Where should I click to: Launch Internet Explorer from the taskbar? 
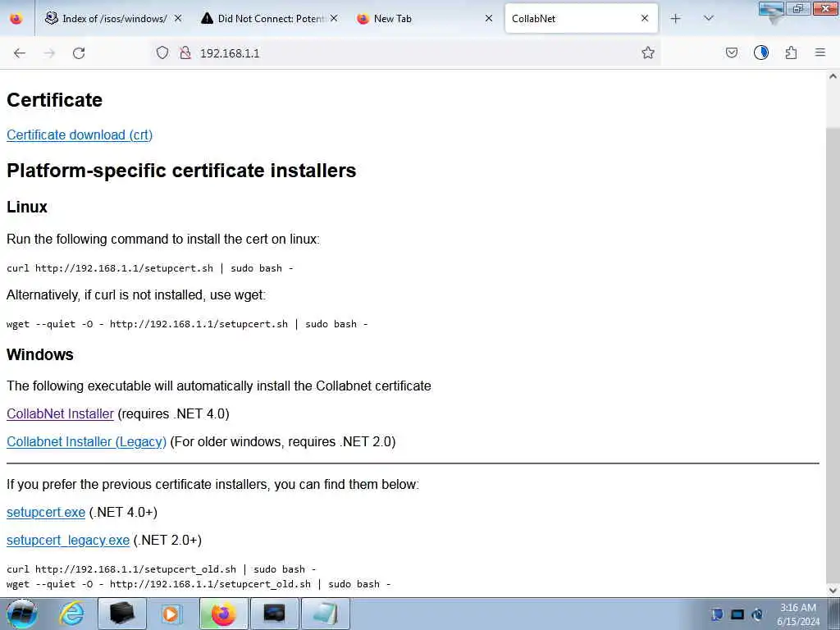click(x=71, y=614)
